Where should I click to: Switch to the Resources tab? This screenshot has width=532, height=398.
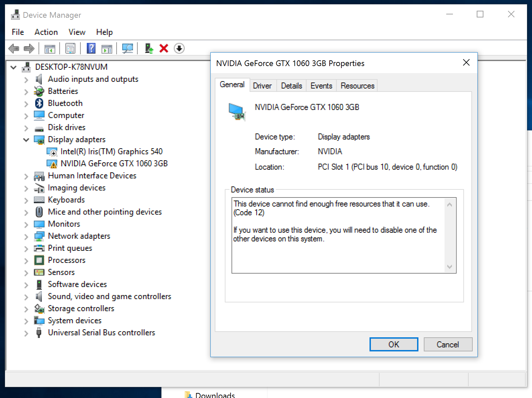tap(357, 86)
